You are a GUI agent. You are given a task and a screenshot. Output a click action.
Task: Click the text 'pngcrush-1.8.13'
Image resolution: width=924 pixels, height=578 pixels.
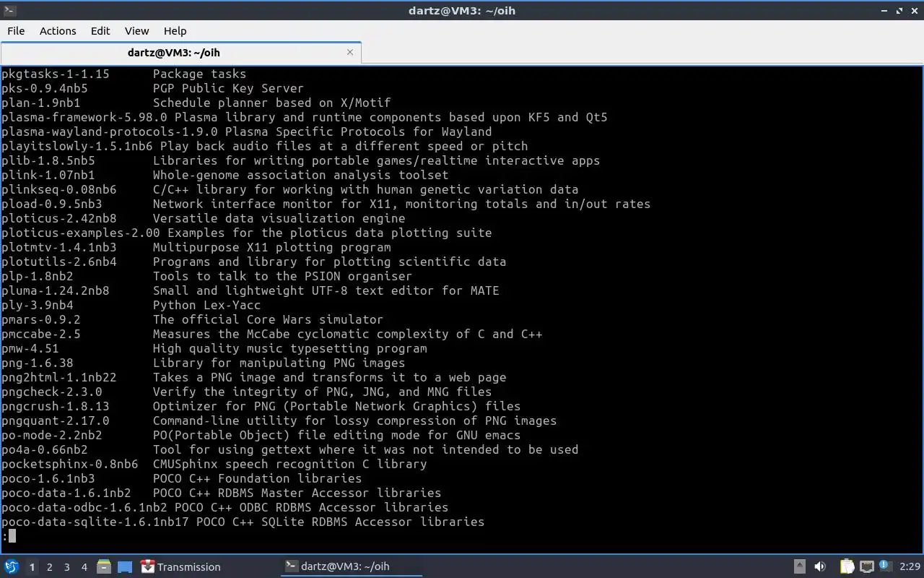point(56,406)
